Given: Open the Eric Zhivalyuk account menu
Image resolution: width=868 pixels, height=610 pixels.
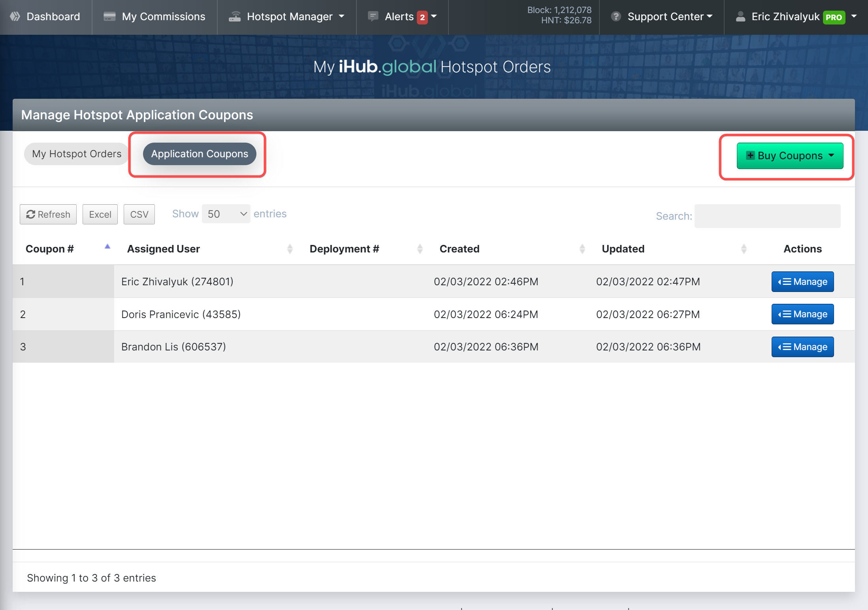Looking at the screenshot, I should click(796, 17).
